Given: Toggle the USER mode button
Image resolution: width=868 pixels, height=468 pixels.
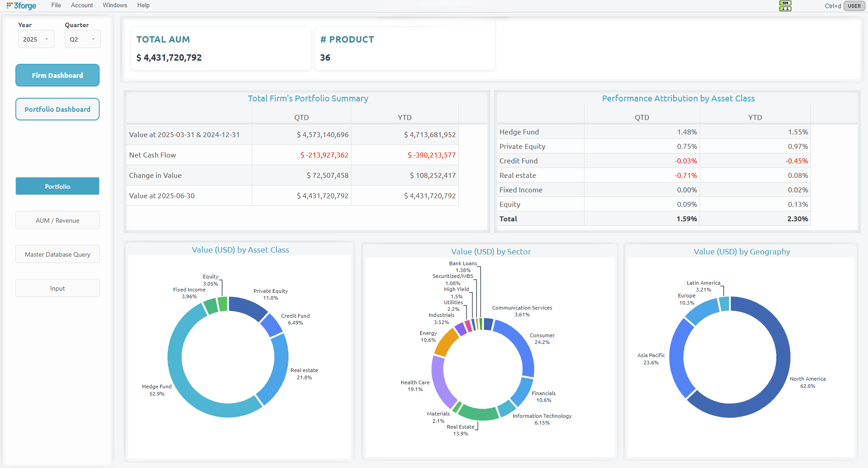Looking at the screenshot, I should 854,6.
